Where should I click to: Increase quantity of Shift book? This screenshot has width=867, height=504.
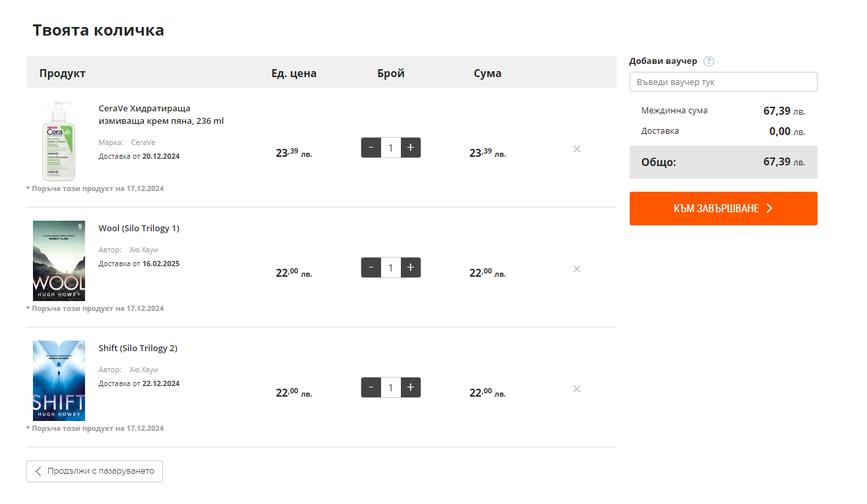point(411,387)
